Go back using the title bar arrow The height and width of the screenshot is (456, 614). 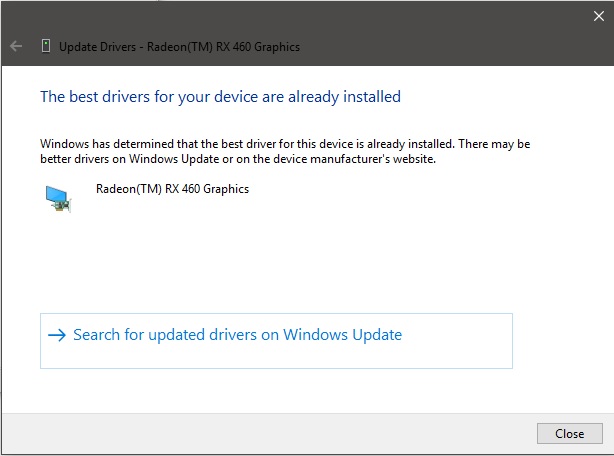(x=16, y=46)
